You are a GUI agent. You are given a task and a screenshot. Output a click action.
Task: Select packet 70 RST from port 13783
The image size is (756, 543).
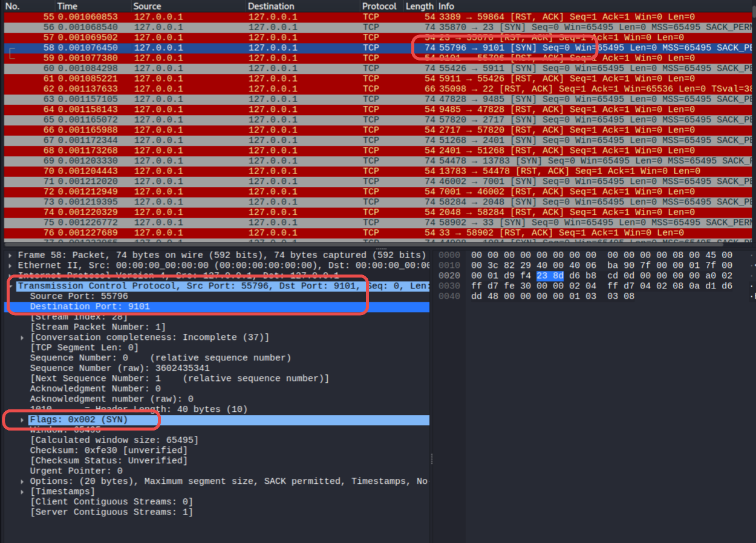(379, 171)
